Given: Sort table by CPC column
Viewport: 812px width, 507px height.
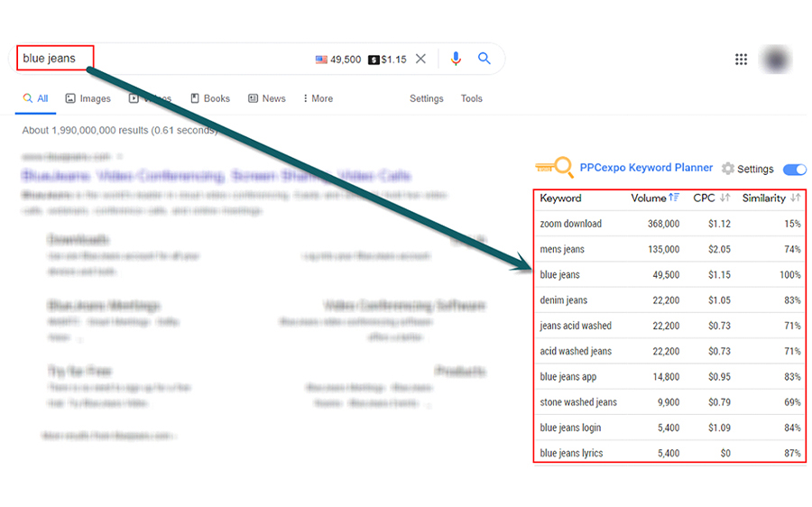Looking at the screenshot, I should point(712,198).
